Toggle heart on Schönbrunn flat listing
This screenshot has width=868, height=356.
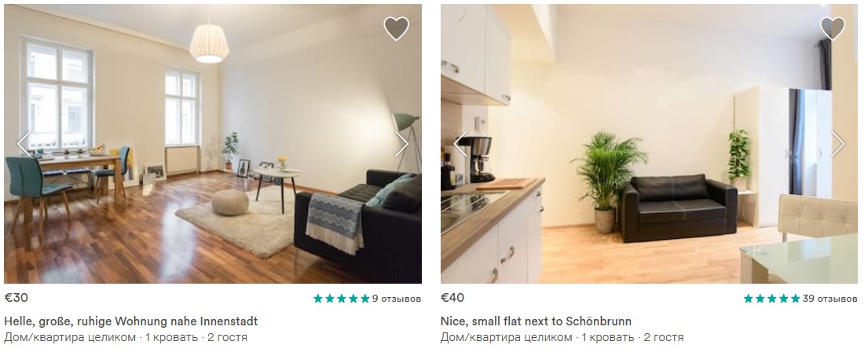pos(833,28)
